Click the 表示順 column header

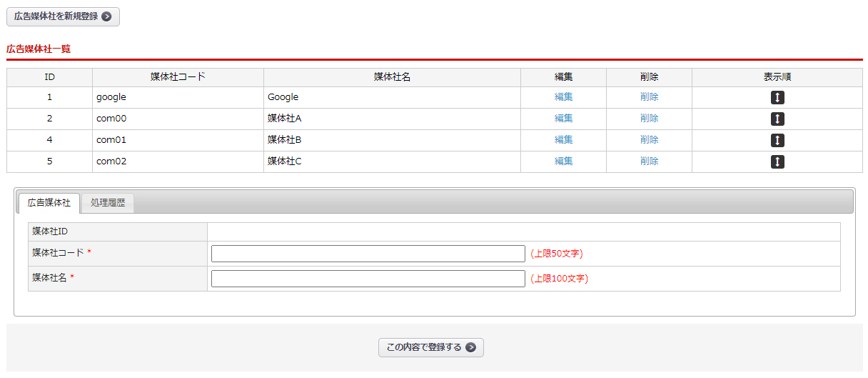pyautogui.click(x=777, y=77)
